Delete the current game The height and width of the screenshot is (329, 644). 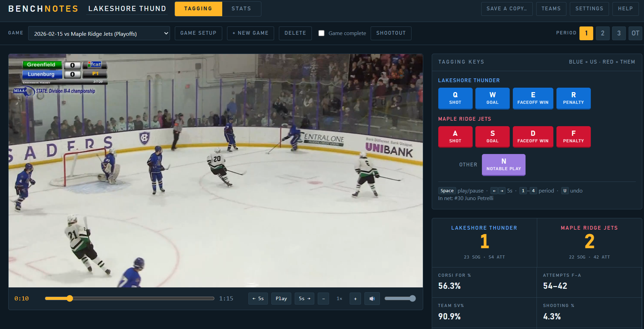coord(295,33)
